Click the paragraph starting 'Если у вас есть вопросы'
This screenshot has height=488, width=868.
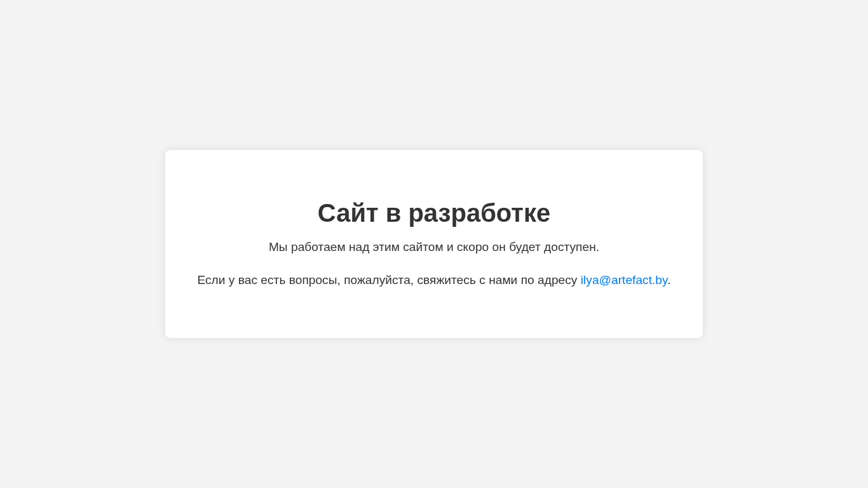click(x=434, y=280)
